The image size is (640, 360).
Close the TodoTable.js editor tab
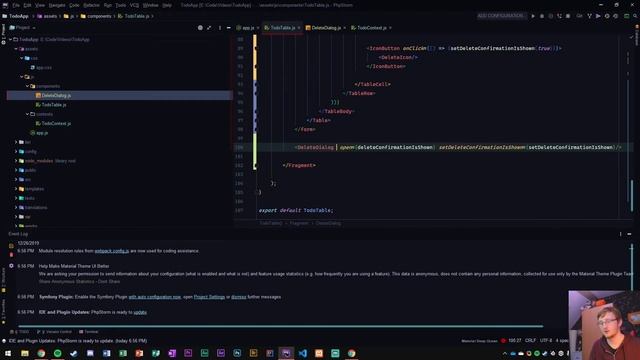coord(299,28)
